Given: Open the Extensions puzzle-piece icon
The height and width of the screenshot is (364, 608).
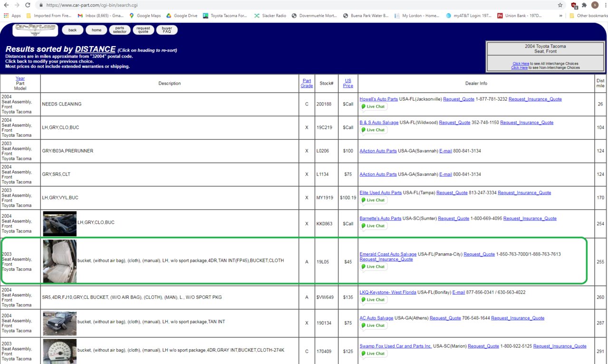Looking at the screenshot, I should coord(585,5).
